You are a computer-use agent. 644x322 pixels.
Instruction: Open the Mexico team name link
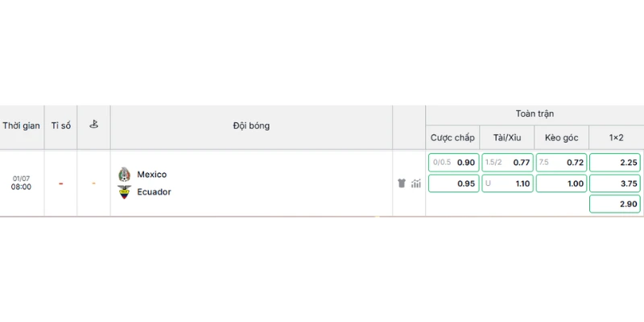pyautogui.click(x=152, y=175)
